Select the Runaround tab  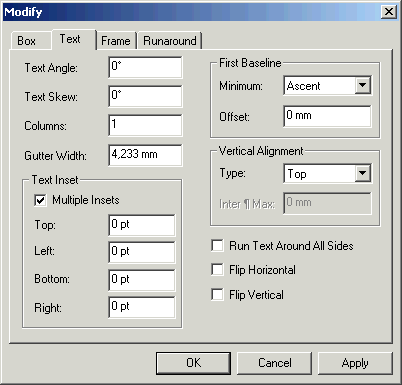170,41
